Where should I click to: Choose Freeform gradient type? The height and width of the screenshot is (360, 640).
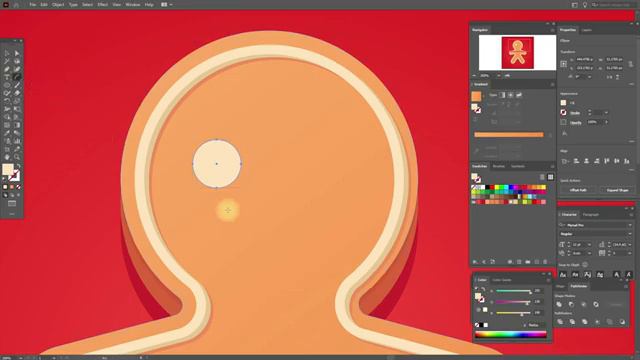point(519,95)
